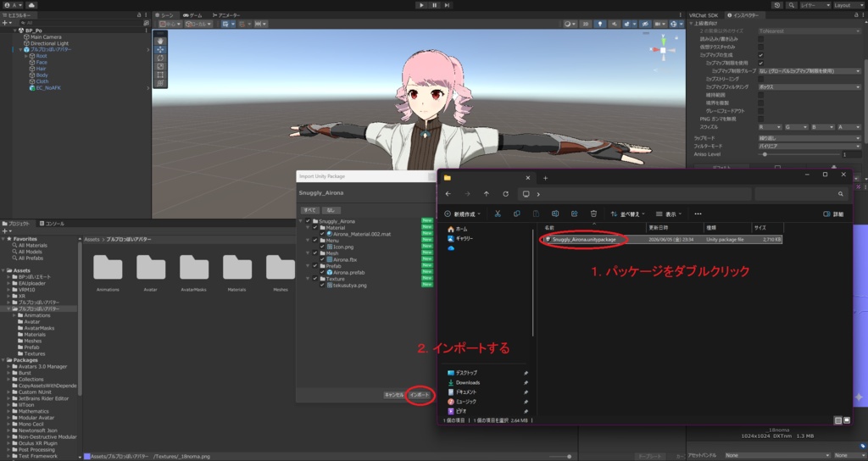Click Share icon in File Explorer toolbar
Screen dimensions: 868x461
(x=574, y=214)
